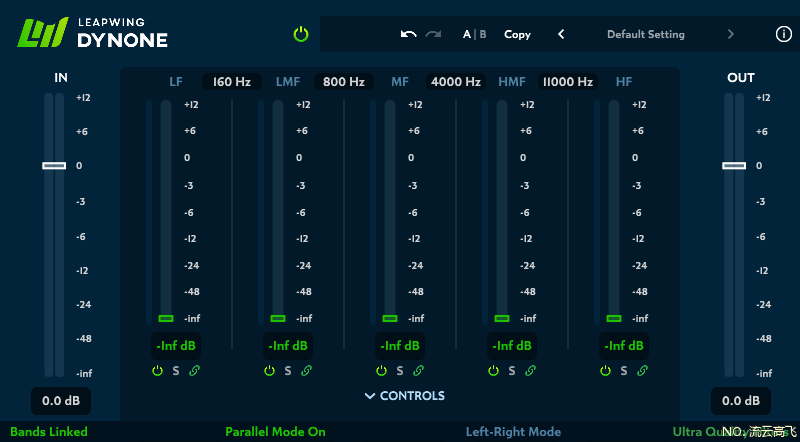Select the LF band label
The width and height of the screenshot is (800, 442).
pos(176,82)
